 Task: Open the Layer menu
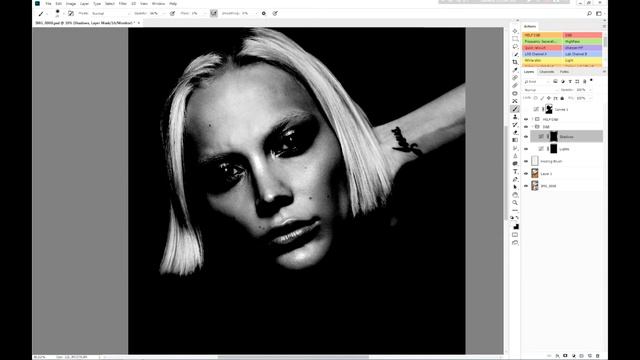tap(84, 4)
